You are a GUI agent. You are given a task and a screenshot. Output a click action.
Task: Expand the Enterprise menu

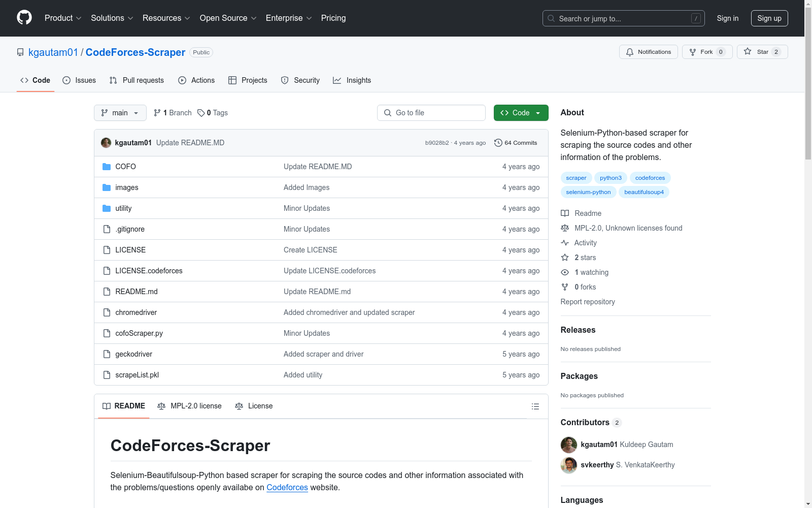click(289, 18)
